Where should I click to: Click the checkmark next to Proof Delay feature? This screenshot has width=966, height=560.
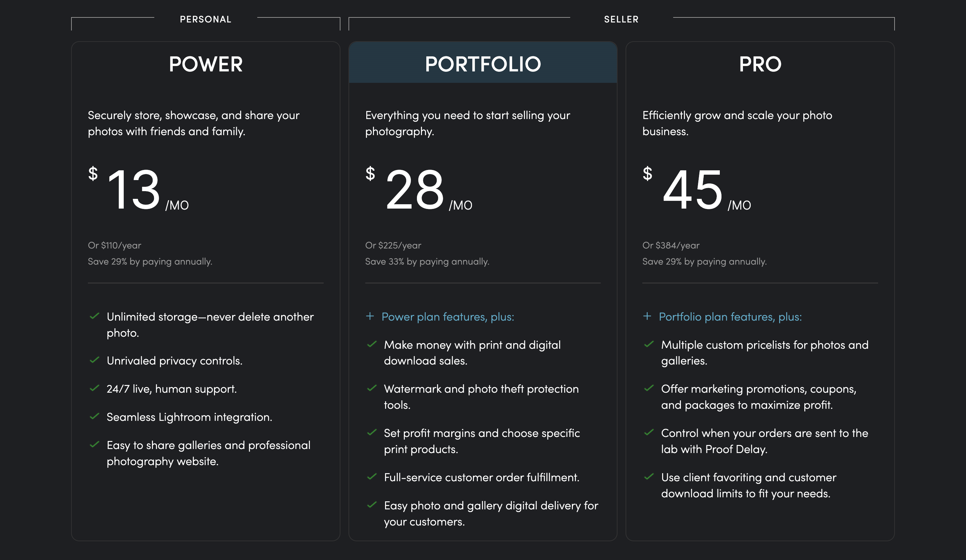click(649, 434)
